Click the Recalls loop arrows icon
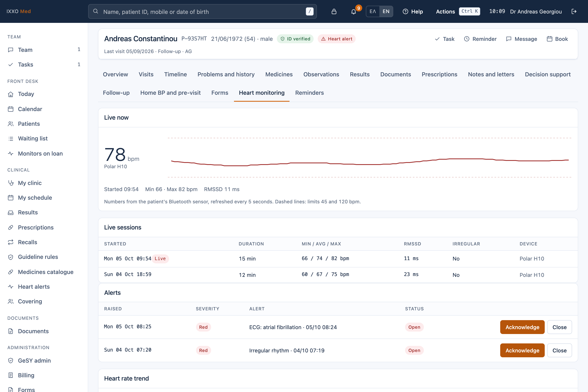 [10, 242]
